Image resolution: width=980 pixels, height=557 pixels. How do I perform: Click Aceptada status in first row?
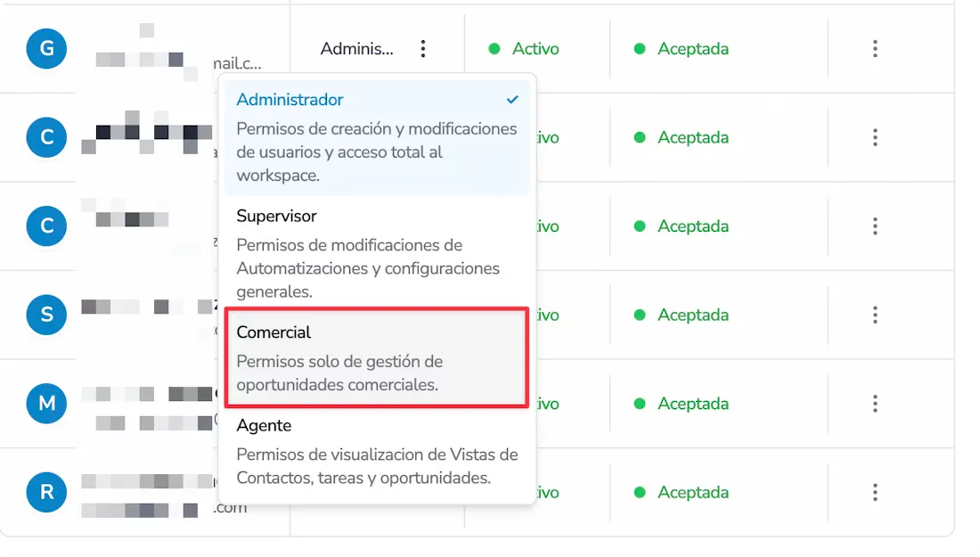pos(692,49)
